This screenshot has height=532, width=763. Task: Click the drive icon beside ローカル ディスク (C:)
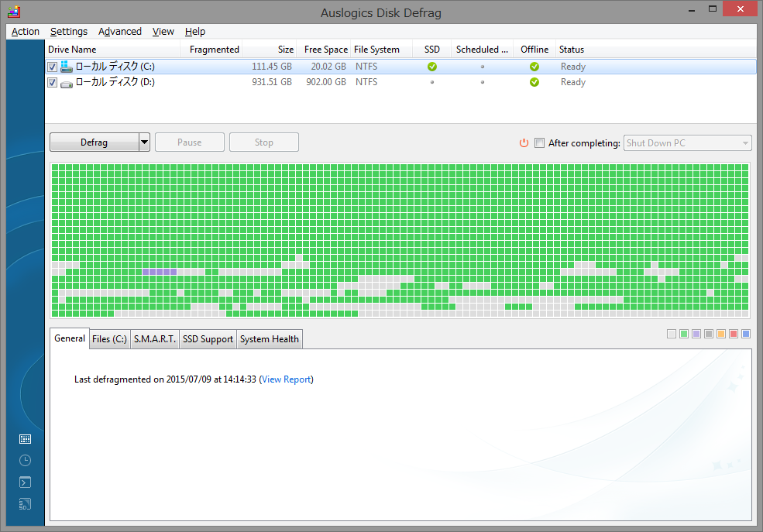(x=67, y=66)
